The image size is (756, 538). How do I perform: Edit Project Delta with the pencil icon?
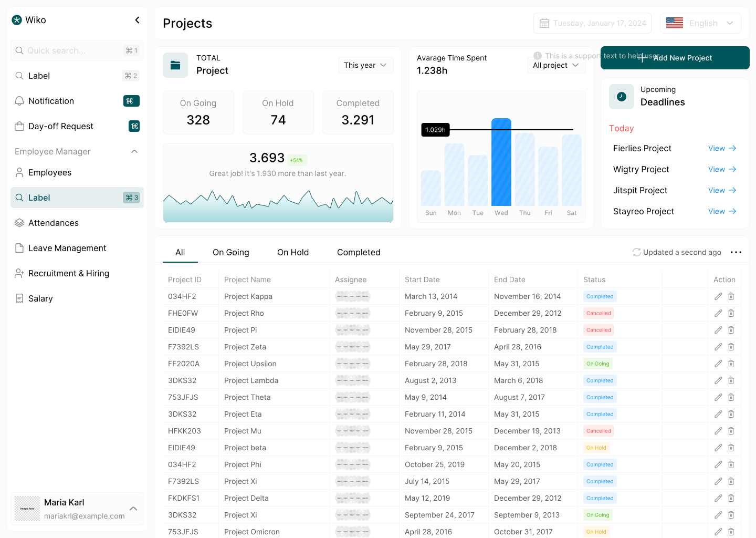pos(718,498)
